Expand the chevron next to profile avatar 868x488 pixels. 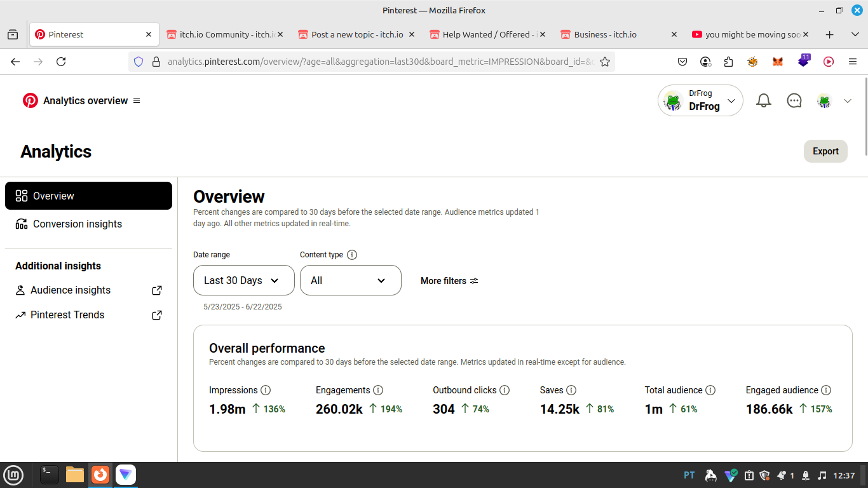point(848,100)
